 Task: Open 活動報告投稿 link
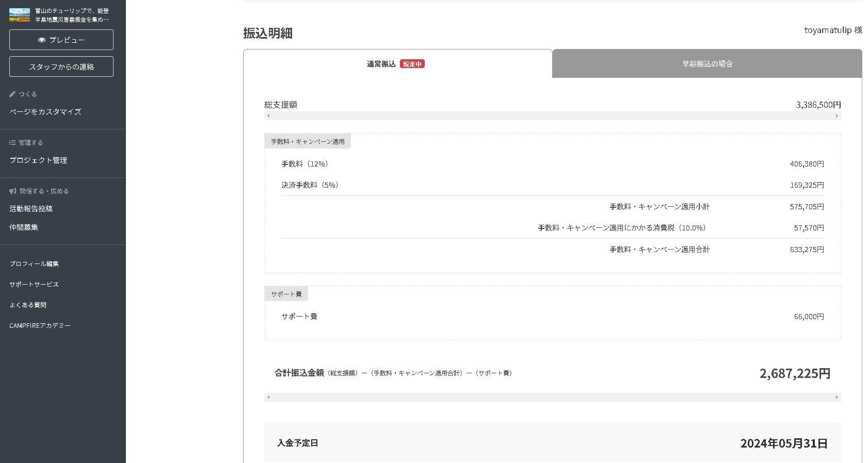point(31,209)
